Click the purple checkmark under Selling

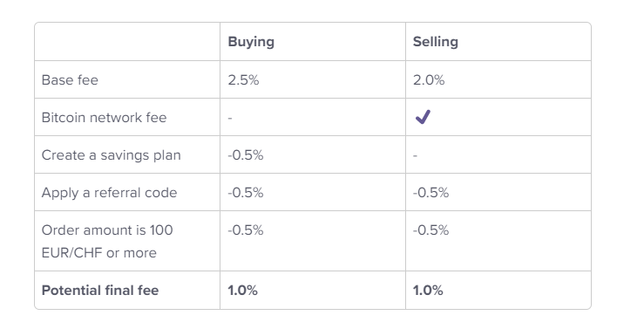(x=423, y=117)
